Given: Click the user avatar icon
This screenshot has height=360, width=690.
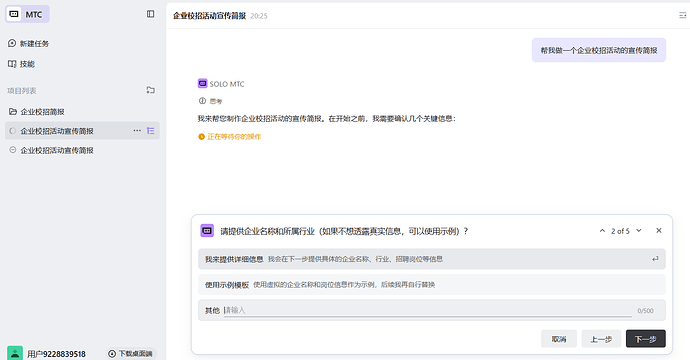Looking at the screenshot, I should [x=15, y=353].
